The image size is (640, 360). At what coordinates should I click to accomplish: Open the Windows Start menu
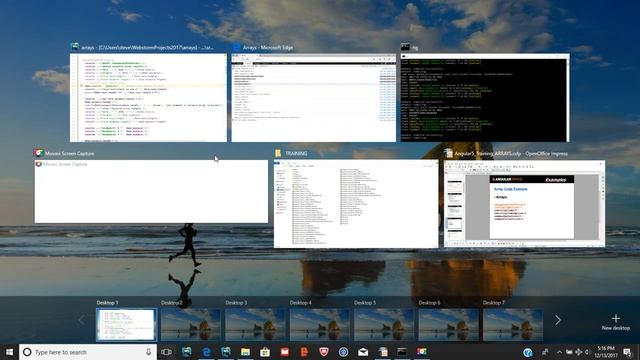[x=9, y=352]
